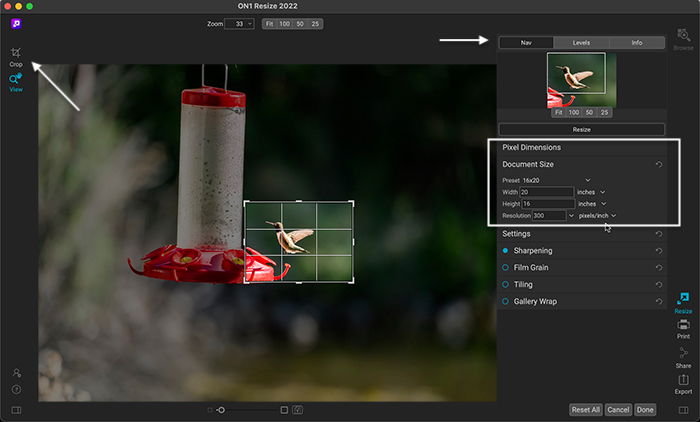700x422 pixels.
Task: Open the Resolution value dropdown arrow
Action: pos(571,216)
